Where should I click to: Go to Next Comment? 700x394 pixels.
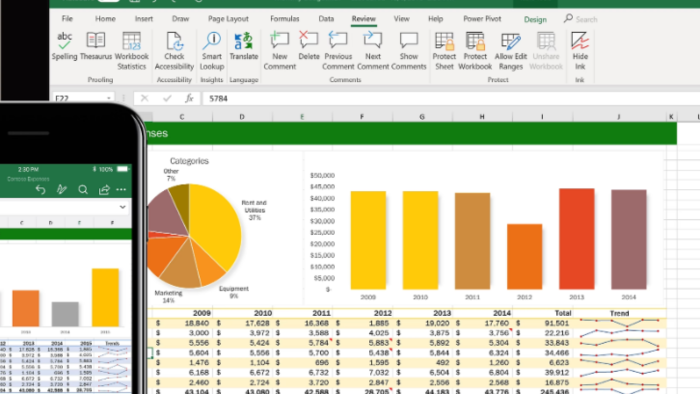pyautogui.click(x=373, y=51)
